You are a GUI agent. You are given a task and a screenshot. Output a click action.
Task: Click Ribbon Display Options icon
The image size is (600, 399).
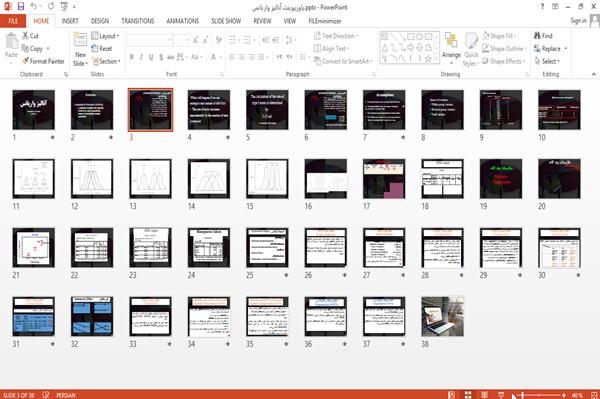[555, 7]
